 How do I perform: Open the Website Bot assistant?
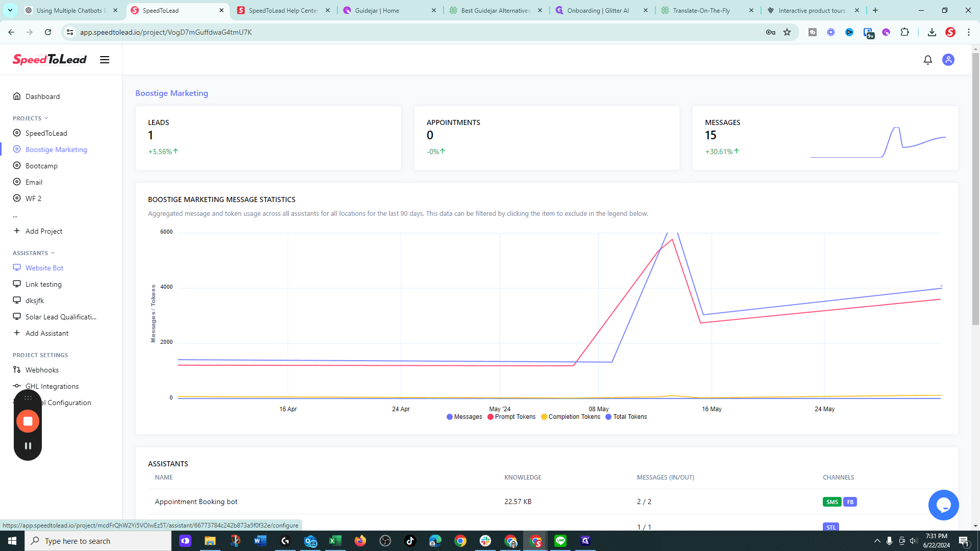pyautogui.click(x=44, y=268)
